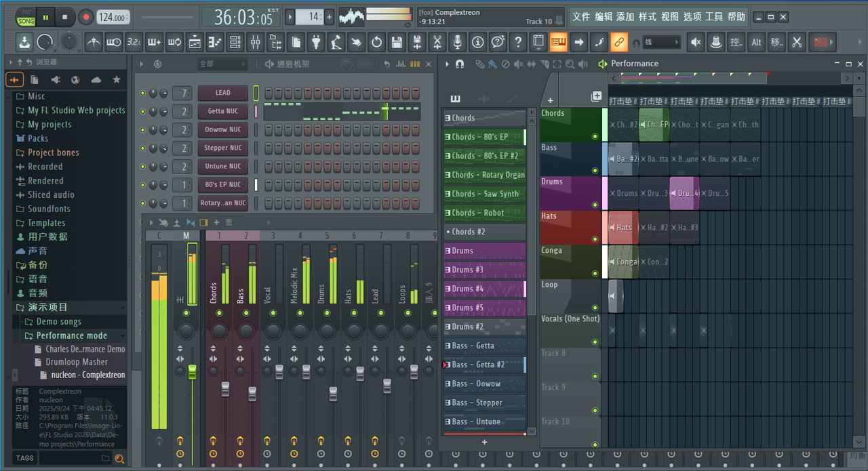Click the Master mixer track volume fader
This screenshot has height=471, width=868.
(192, 371)
